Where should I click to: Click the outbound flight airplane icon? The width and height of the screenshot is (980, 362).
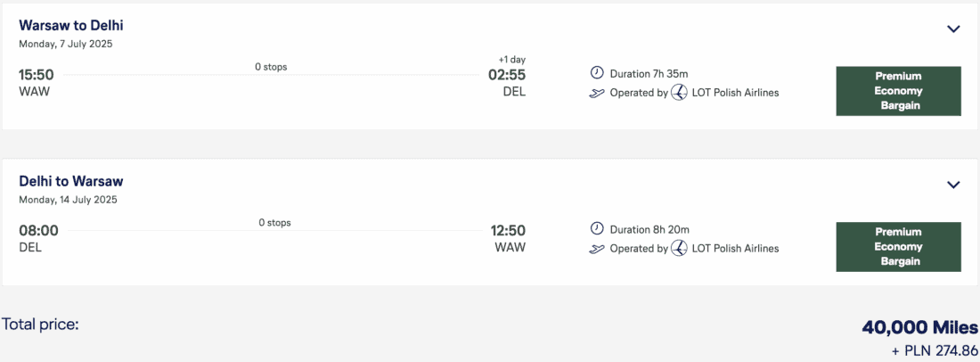tap(597, 93)
